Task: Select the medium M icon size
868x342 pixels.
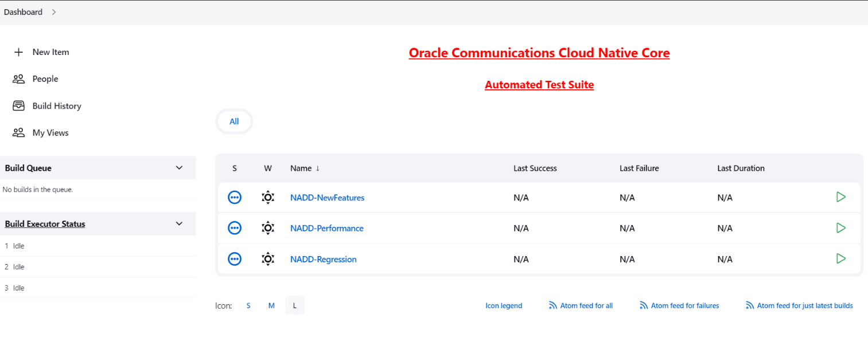Action: pyautogui.click(x=271, y=305)
